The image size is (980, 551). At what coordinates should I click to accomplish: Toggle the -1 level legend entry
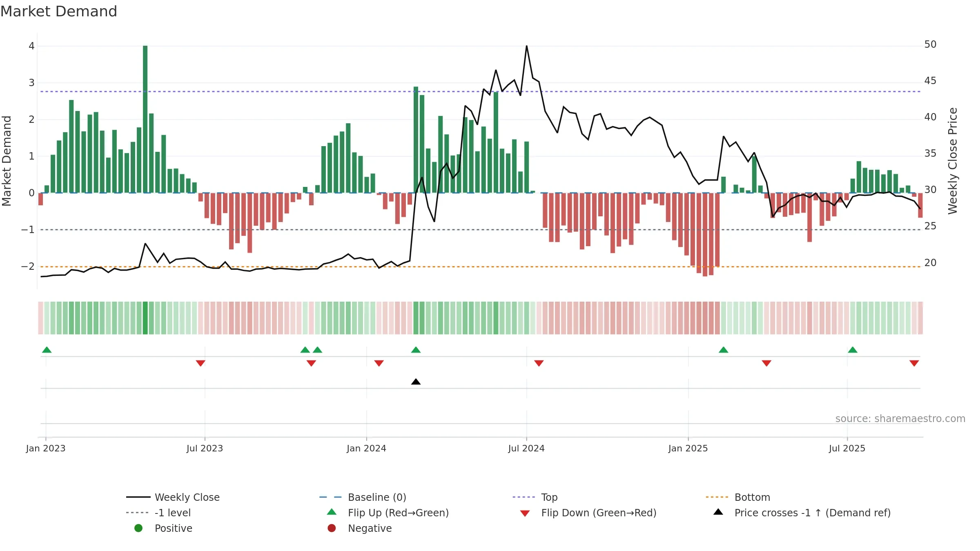pos(158,513)
